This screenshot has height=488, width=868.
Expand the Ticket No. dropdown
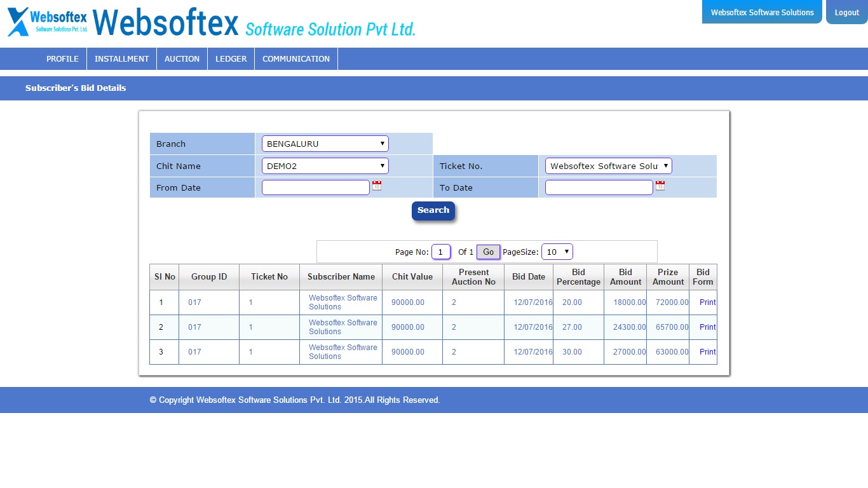click(609, 166)
